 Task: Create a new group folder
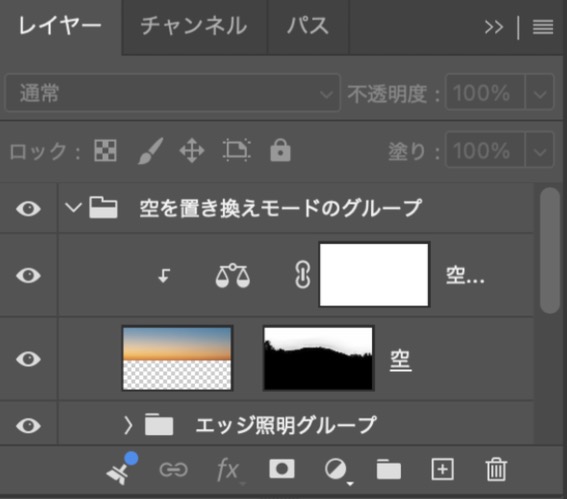click(x=389, y=469)
